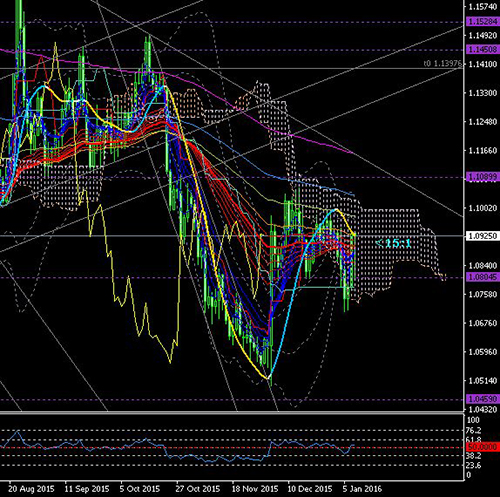Click the 1.13976 line label text
This screenshot has height=497, width=500.
[443, 63]
